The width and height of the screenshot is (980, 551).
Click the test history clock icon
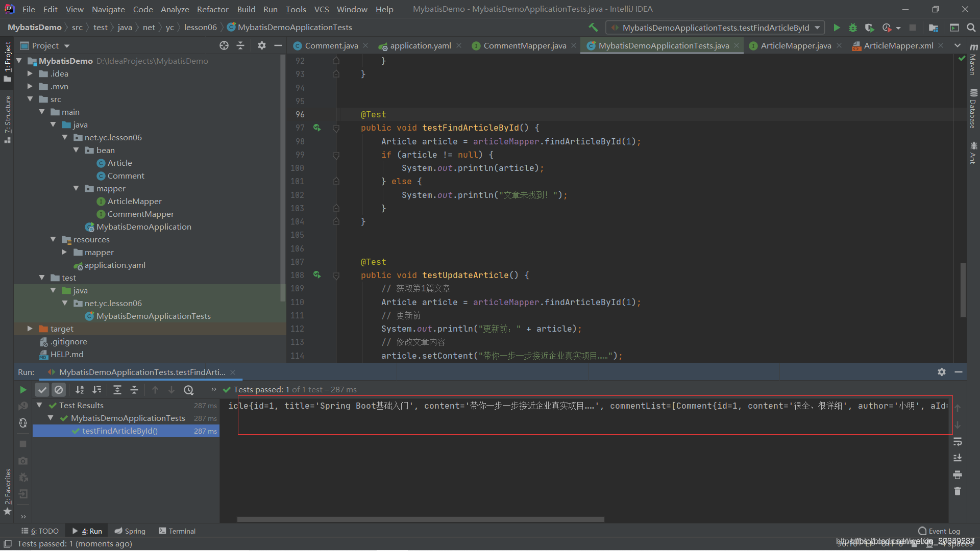tap(189, 390)
